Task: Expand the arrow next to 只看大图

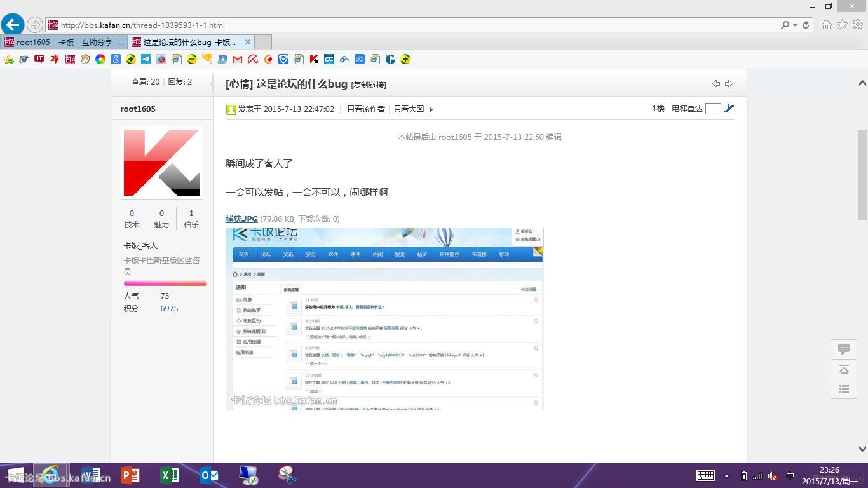Action: coord(431,109)
